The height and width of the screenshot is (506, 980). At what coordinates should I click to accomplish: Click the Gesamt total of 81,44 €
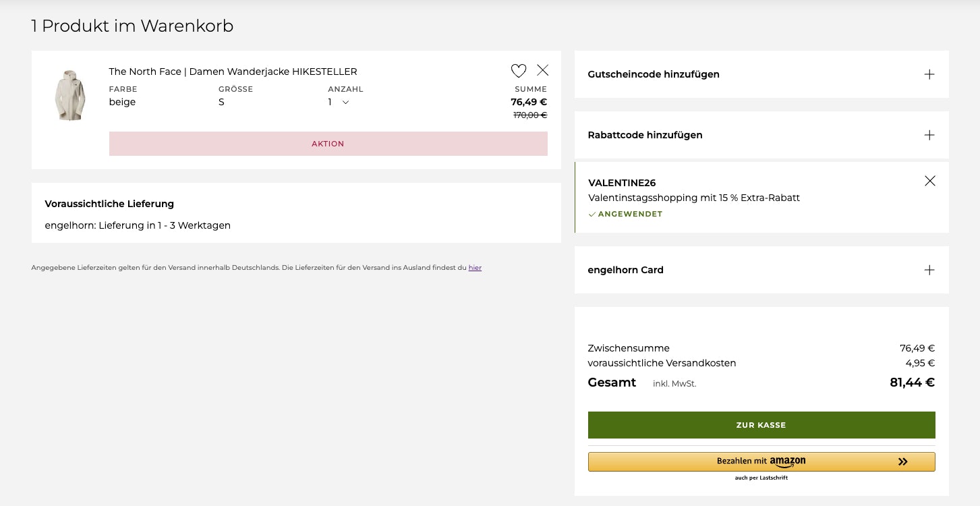pyautogui.click(x=911, y=383)
